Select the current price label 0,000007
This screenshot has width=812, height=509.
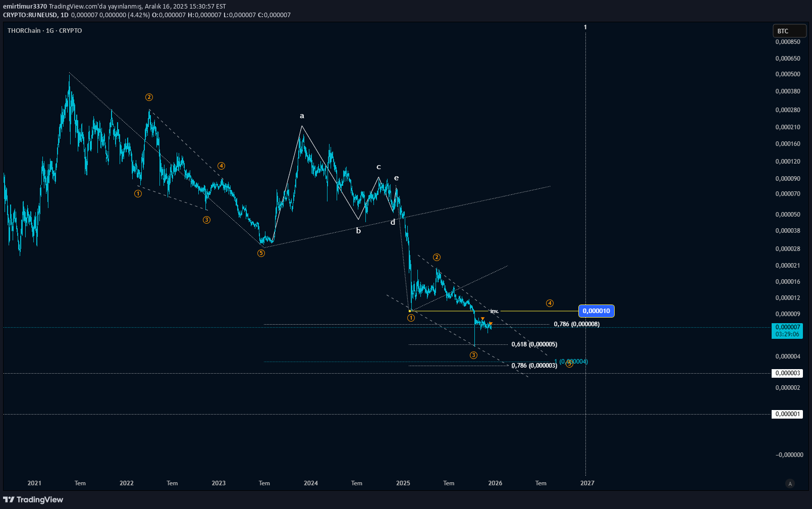tap(787, 328)
